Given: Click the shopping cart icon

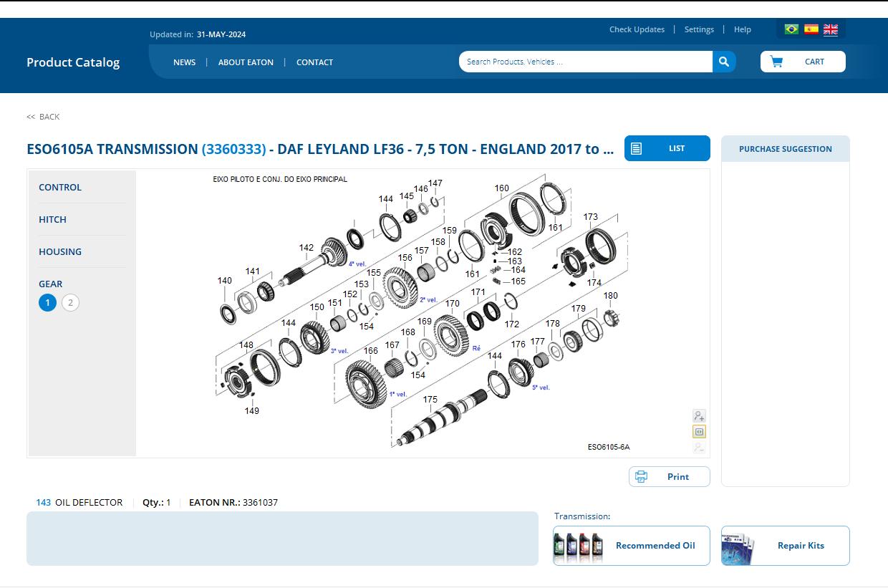Looking at the screenshot, I should pyautogui.click(x=776, y=62).
